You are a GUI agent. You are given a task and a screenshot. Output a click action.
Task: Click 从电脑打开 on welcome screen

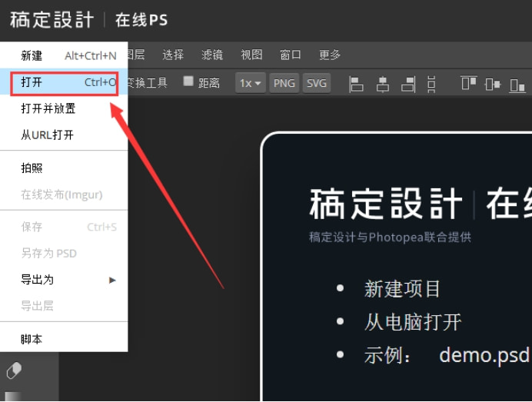[x=413, y=322]
